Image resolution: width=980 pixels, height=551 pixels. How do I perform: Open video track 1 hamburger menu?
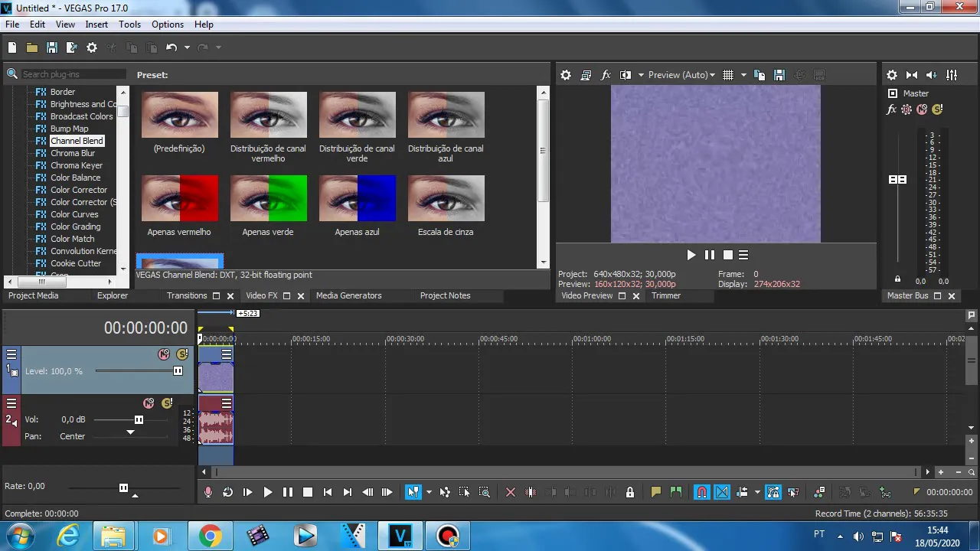(11, 354)
